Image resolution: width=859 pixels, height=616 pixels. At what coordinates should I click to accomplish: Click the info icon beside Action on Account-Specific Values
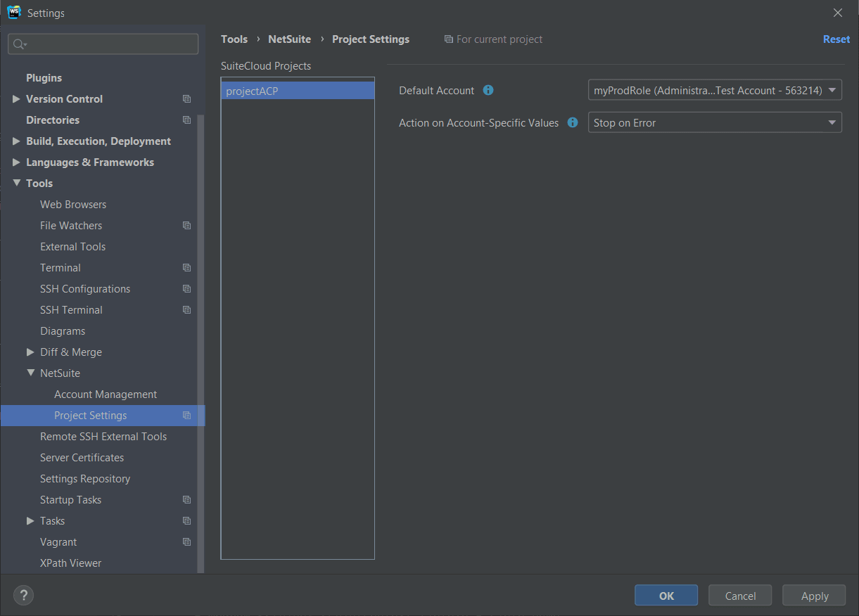coord(573,122)
